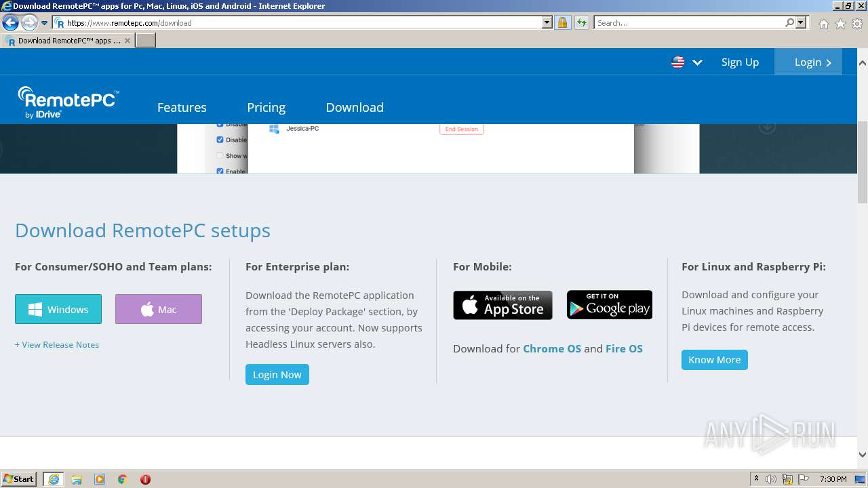This screenshot has height=488, width=868.
Task: Click the Fire OS link
Action: 624,348
